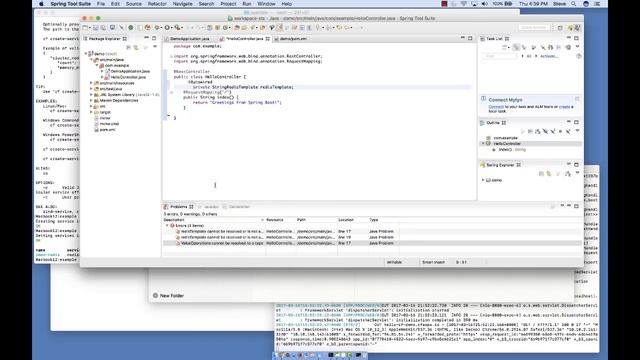Viewport: 640px width, 360px height.
Task: Click the Find field in Task List
Action: (500, 56)
